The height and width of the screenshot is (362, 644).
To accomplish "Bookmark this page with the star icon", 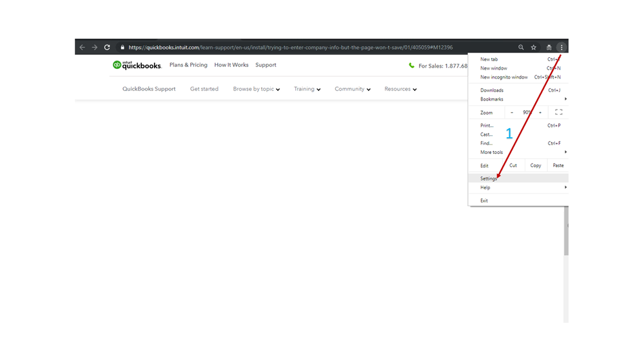I will click(x=534, y=47).
